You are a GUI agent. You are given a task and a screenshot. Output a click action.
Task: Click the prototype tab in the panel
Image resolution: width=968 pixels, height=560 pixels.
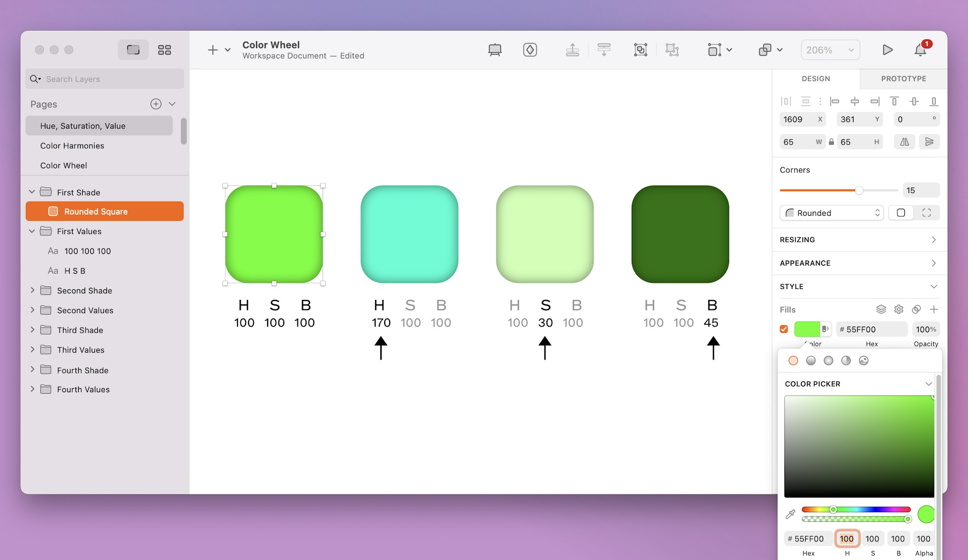(x=904, y=79)
